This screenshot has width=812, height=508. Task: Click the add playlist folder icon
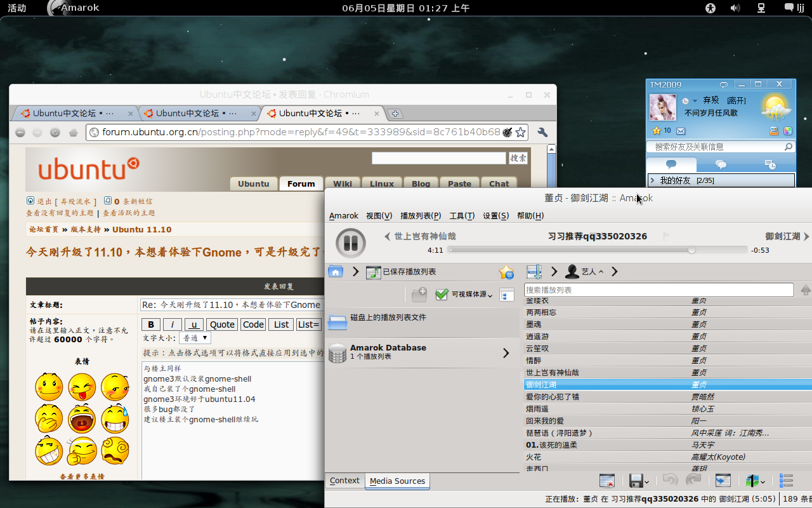point(419,295)
